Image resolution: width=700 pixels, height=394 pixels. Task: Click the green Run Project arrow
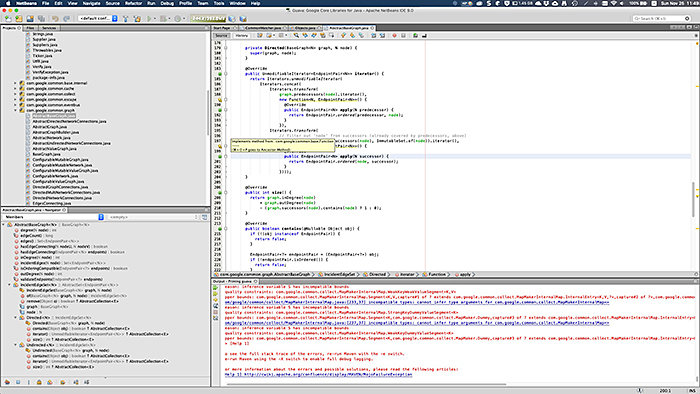(x=149, y=19)
